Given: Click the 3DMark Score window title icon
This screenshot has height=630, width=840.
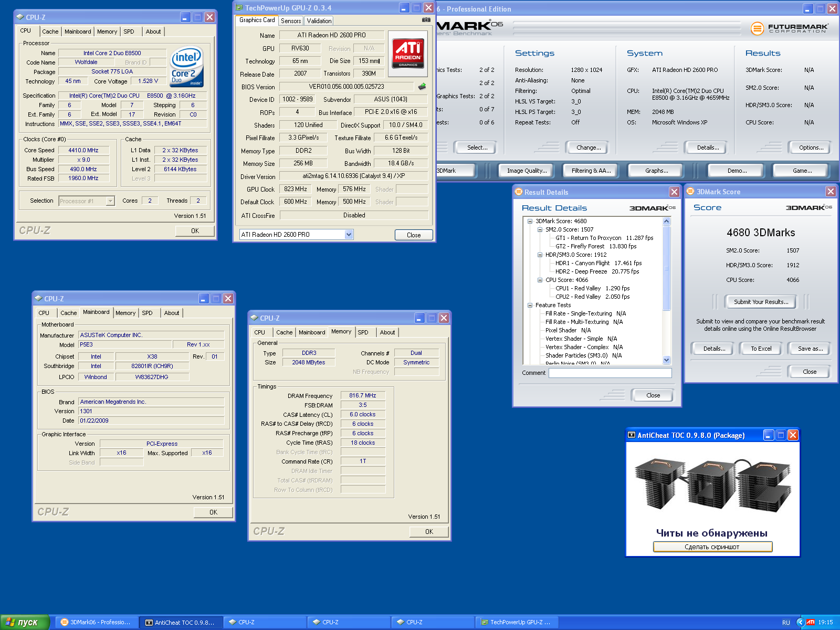Looking at the screenshot, I should click(690, 191).
